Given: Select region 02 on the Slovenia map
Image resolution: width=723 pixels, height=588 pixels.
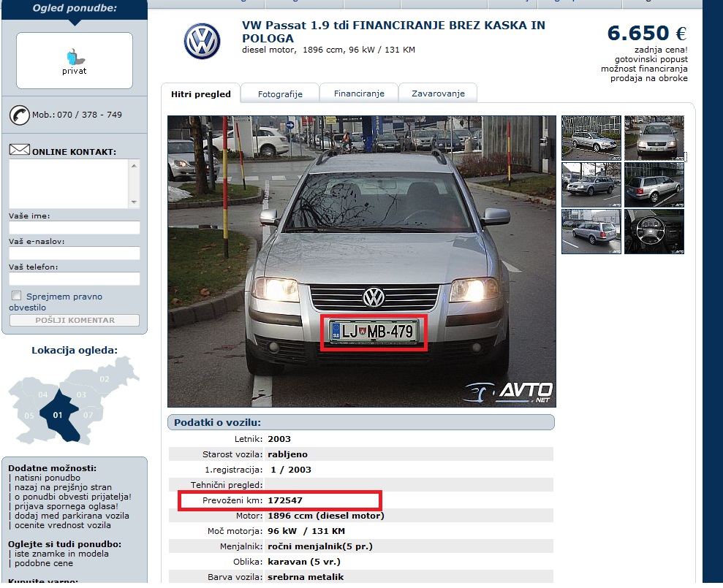Looking at the screenshot, I should [x=105, y=379].
